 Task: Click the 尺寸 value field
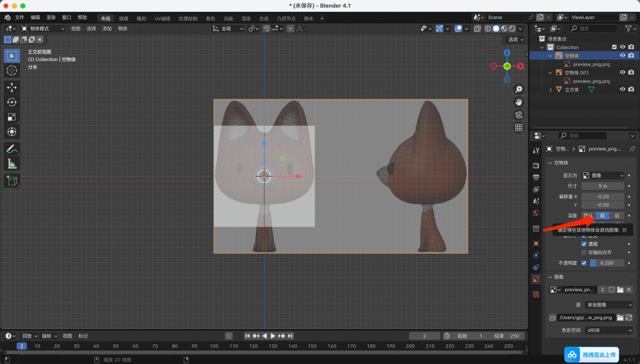pyautogui.click(x=603, y=186)
